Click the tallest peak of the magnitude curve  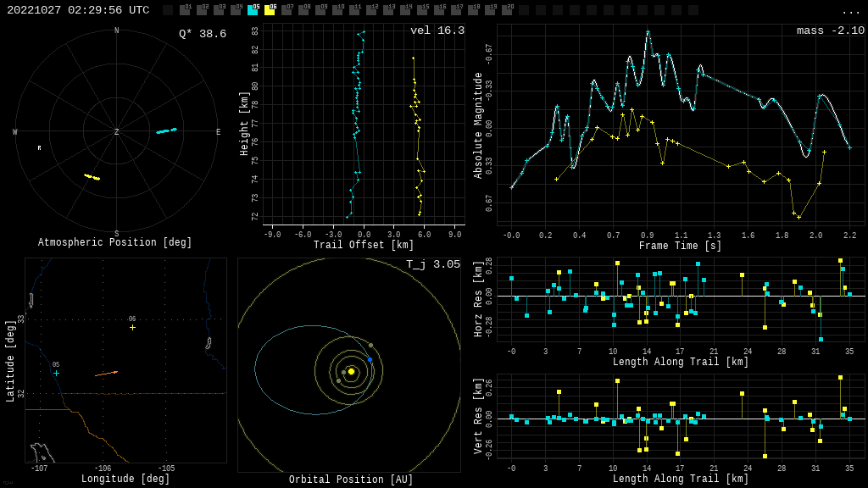coord(648,32)
